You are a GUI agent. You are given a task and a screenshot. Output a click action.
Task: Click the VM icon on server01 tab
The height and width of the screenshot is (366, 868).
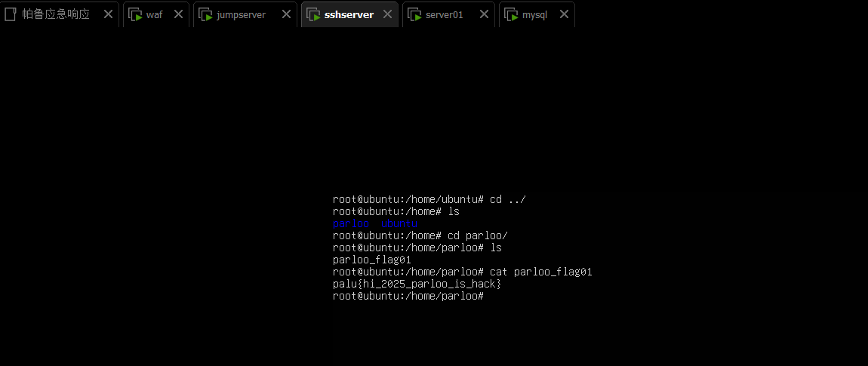click(x=414, y=14)
